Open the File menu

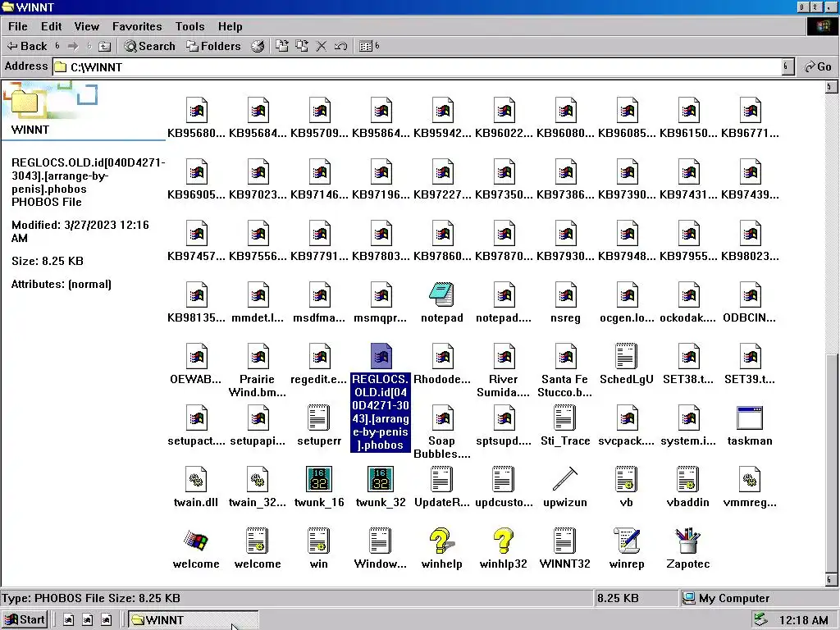click(x=18, y=26)
